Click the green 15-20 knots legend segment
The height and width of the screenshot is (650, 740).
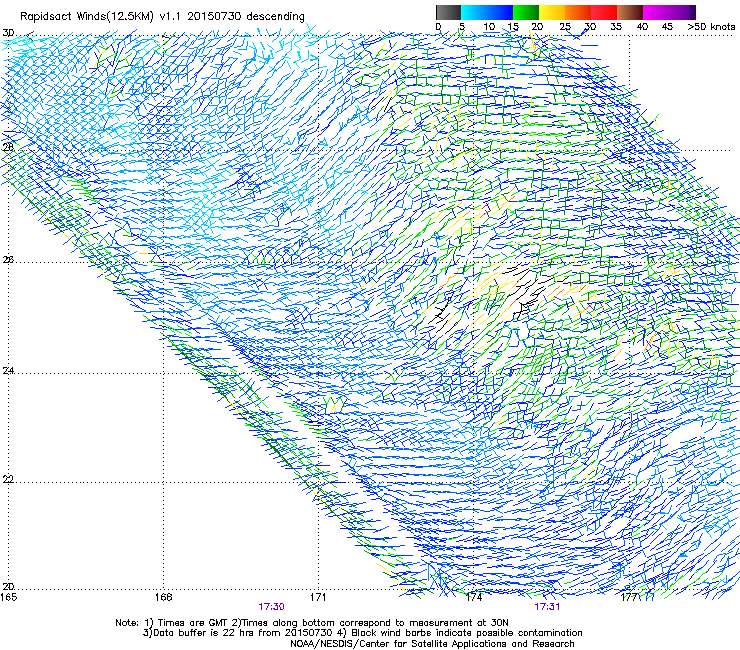click(526, 12)
